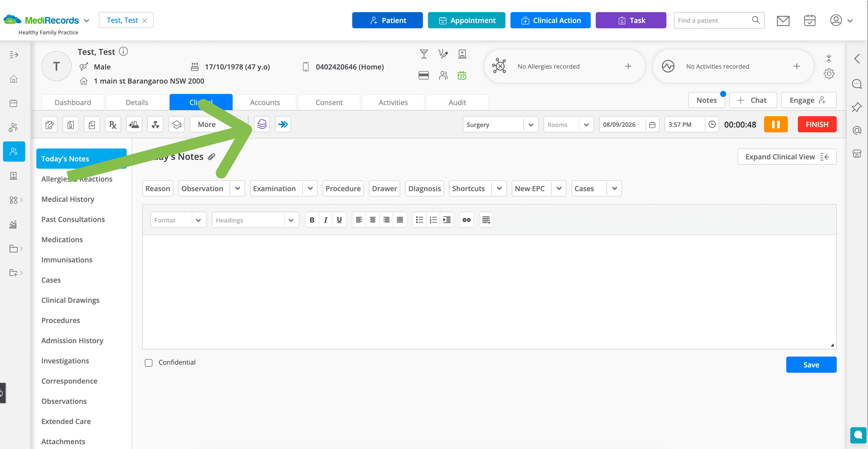Image resolution: width=868 pixels, height=449 pixels.
Task: Click the green calendar clock icon
Action: pyautogui.click(x=462, y=76)
